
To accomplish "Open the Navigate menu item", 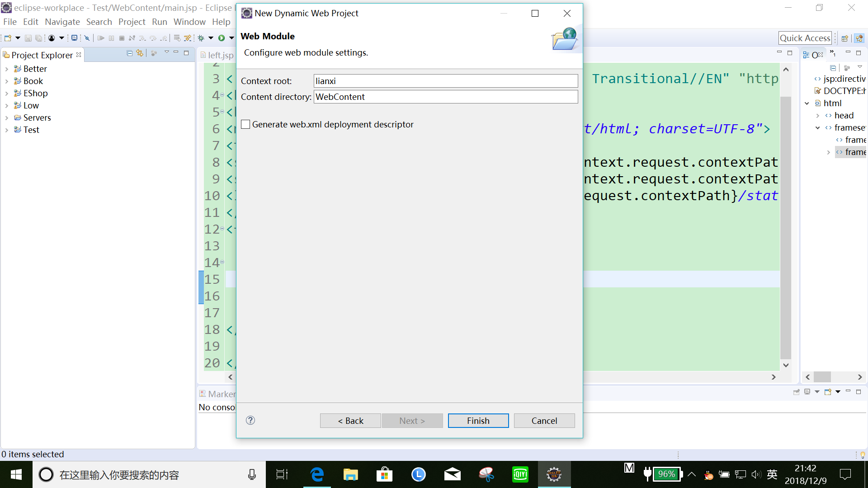I will tap(63, 22).
